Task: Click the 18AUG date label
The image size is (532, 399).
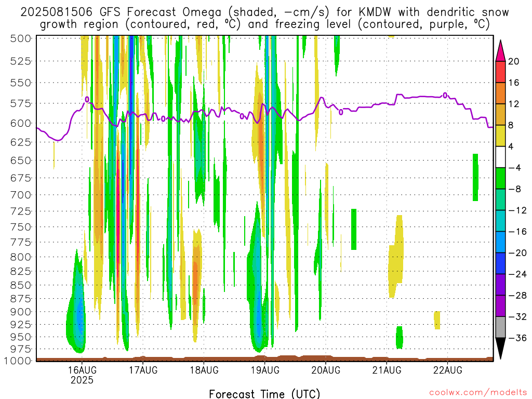Action: 204,370
